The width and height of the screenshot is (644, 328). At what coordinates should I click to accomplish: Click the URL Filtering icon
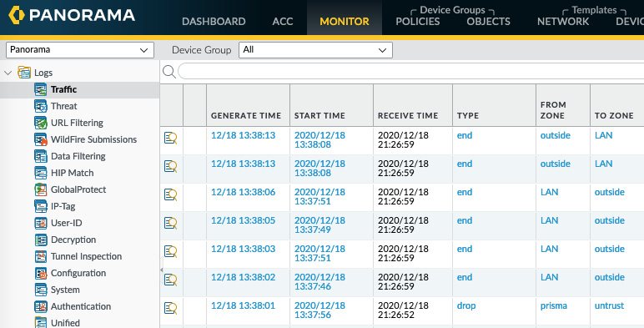(x=41, y=123)
